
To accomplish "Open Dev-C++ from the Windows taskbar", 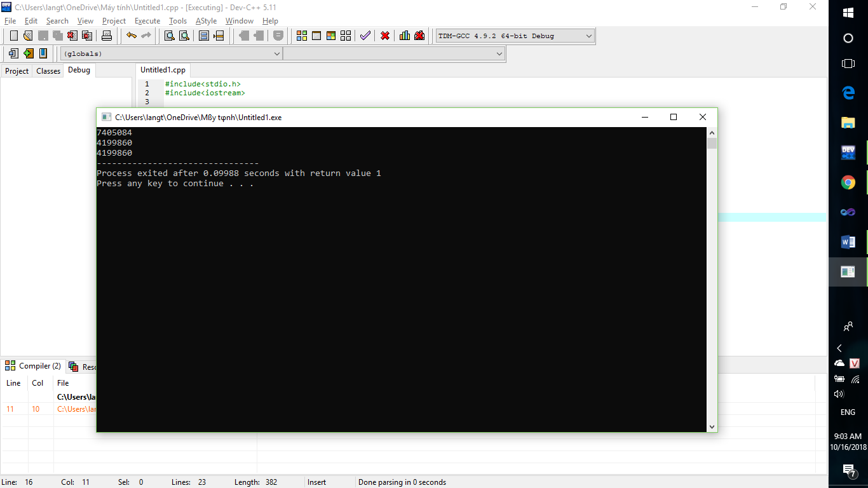I will point(848,152).
